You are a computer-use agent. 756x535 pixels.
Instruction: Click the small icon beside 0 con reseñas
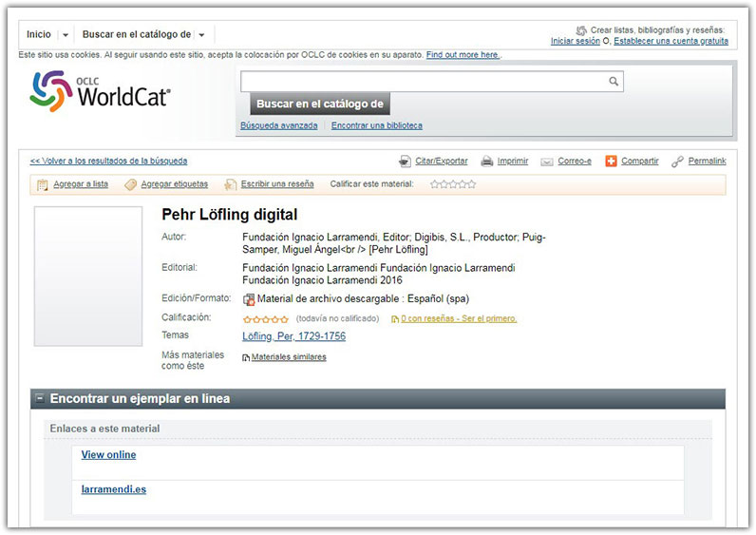(395, 319)
